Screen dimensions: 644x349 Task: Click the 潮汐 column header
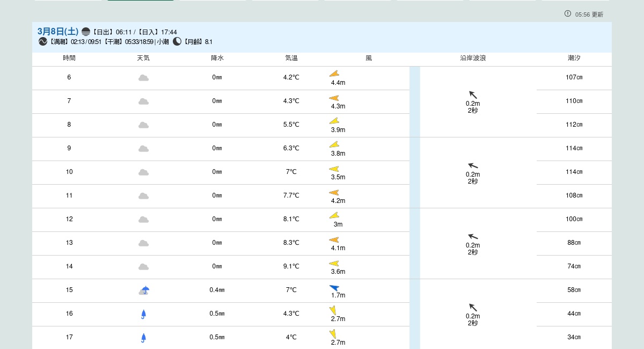574,58
